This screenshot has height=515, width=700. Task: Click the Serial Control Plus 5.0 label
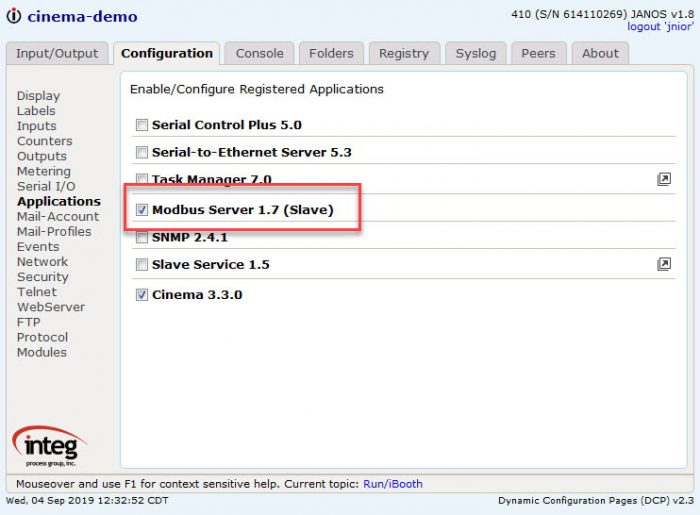(x=227, y=125)
